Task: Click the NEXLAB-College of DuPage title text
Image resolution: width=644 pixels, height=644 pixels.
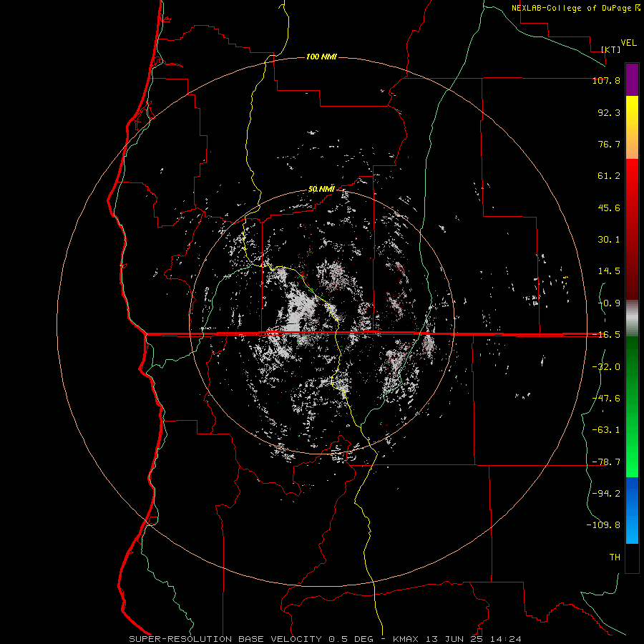Action: 572,8
